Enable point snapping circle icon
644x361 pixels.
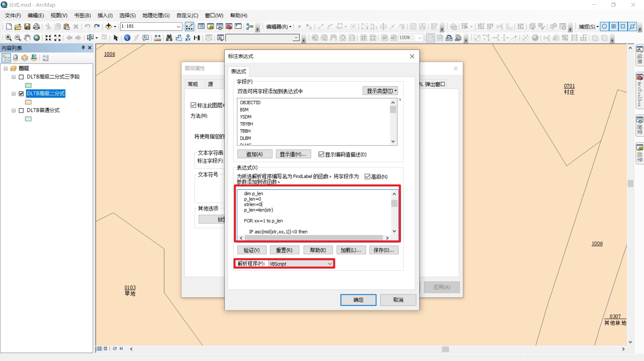coord(604,26)
